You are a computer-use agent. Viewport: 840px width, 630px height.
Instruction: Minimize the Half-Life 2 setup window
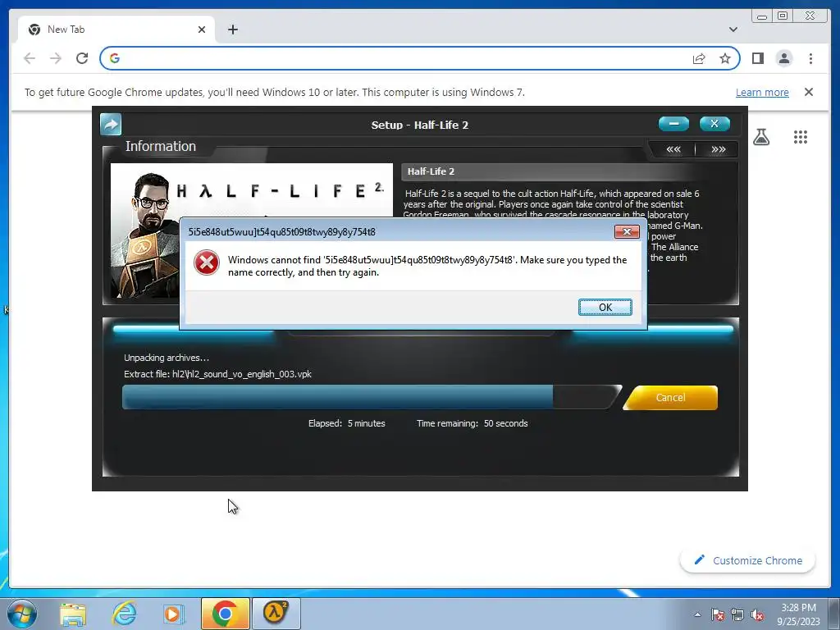[x=673, y=124]
